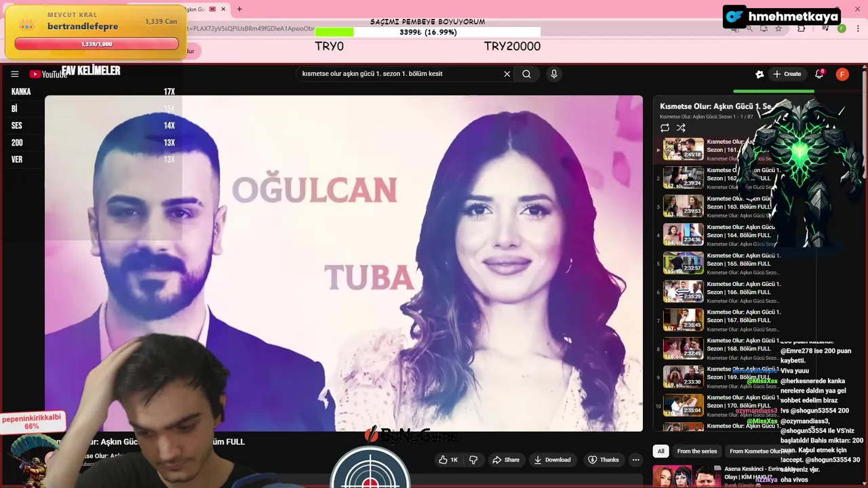Click the main video player
The width and height of the screenshot is (868, 488).
tap(344, 263)
